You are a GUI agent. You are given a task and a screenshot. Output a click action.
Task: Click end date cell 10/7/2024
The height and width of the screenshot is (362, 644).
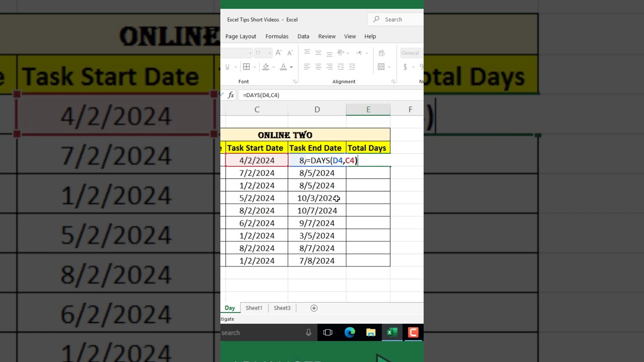pos(317,211)
